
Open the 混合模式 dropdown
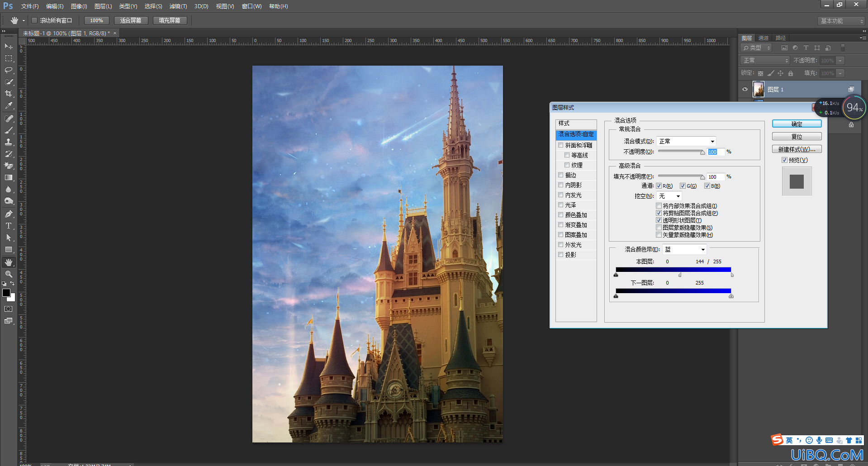coord(687,141)
